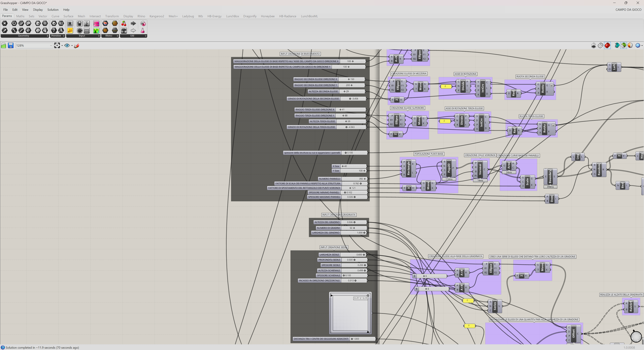Image resolution: width=644 pixels, height=350 pixels.
Task: Expand the Geometry panel plus arrow
Action: pyautogui.click(x=47, y=36)
